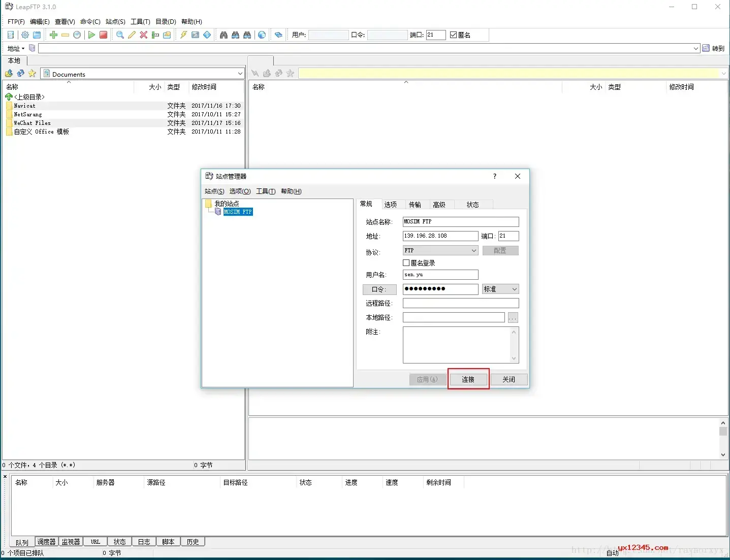This screenshot has height=560, width=730.
Task: Select 我的站点 folder in site tree
Action: point(227,204)
